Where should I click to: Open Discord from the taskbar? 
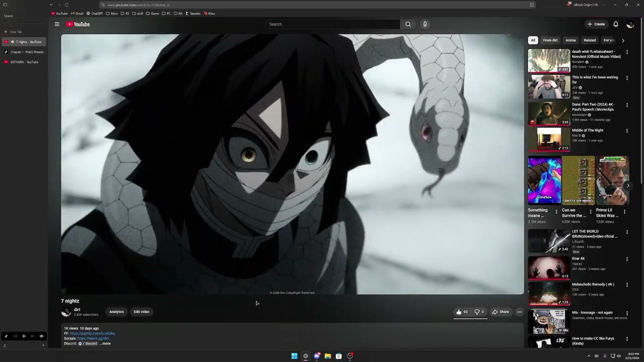(316, 356)
